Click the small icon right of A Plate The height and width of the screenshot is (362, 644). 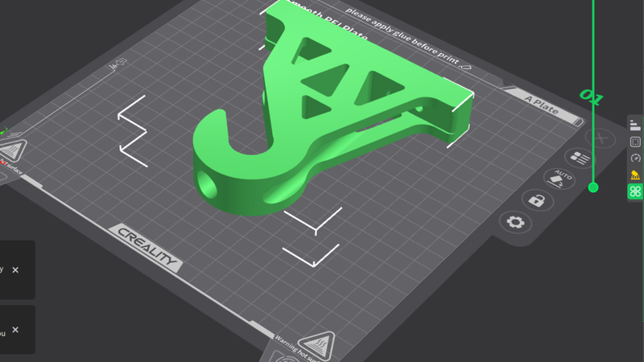578,121
